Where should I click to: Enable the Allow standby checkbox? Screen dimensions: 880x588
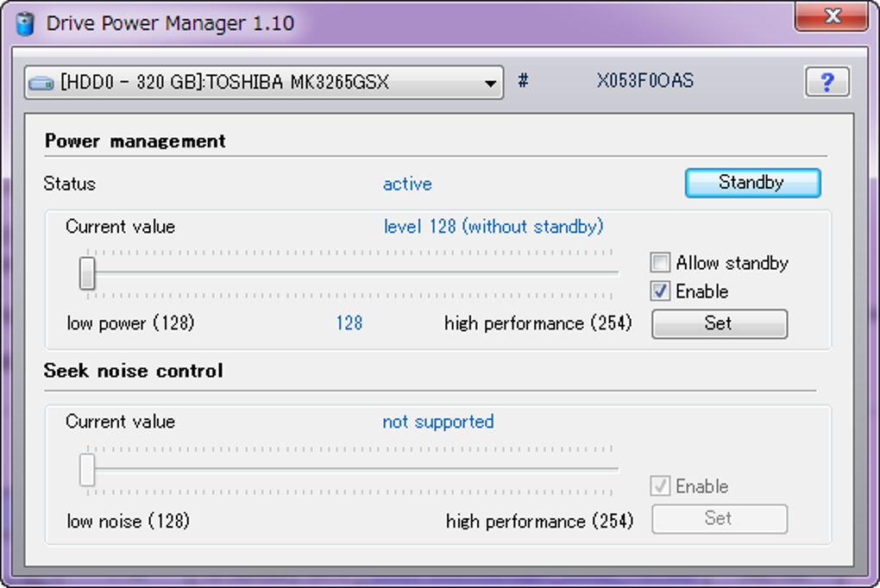click(x=661, y=263)
